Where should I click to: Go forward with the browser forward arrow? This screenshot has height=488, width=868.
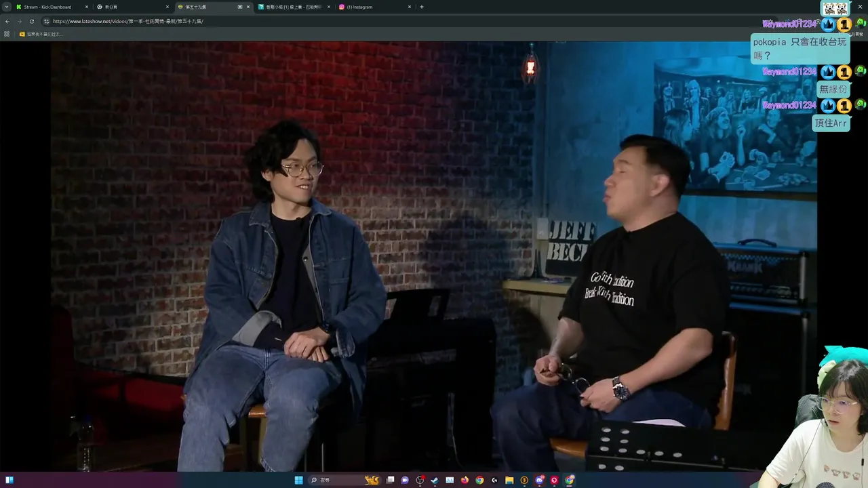pos(19,21)
